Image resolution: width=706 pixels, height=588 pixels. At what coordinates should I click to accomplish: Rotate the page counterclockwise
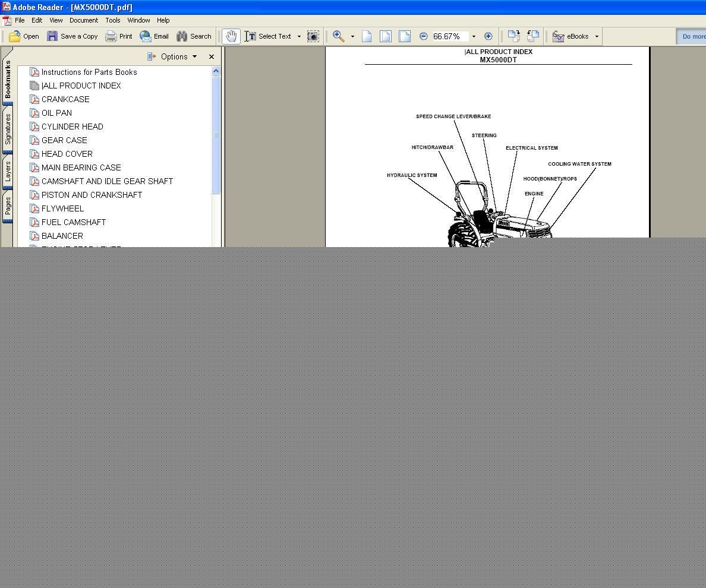click(x=532, y=36)
